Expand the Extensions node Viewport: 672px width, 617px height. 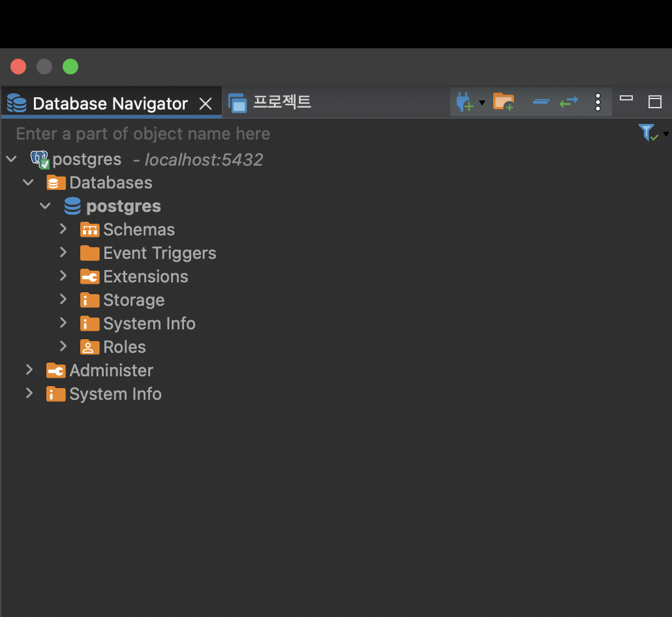[x=63, y=276]
